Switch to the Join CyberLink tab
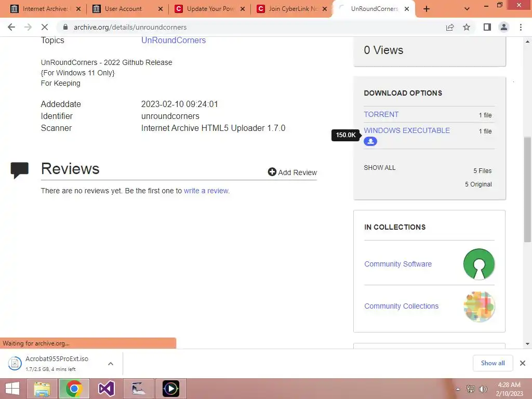The width and height of the screenshot is (532, 399). pyautogui.click(x=292, y=9)
